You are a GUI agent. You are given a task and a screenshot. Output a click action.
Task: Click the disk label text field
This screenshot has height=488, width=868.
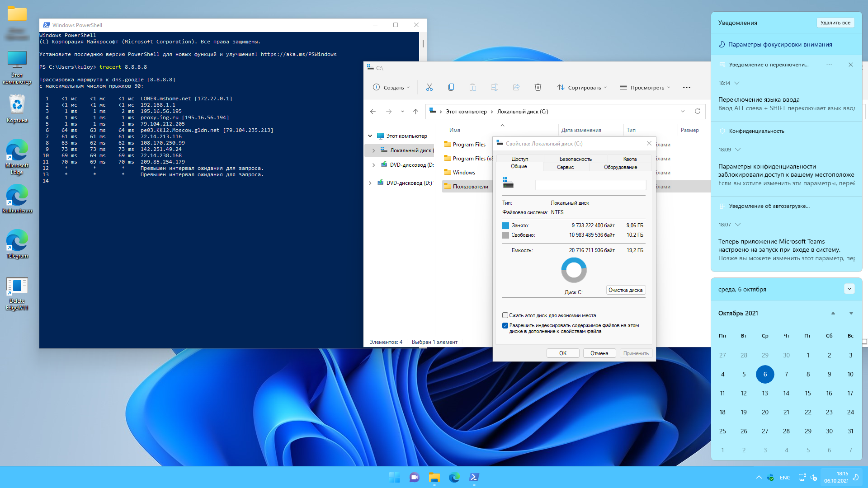pyautogui.click(x=590, y=185)
